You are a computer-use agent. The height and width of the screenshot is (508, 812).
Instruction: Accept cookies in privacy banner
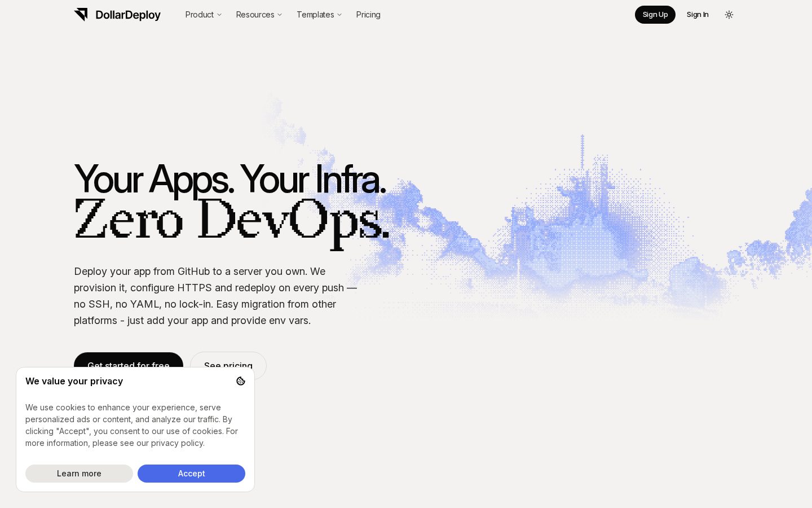pos(191,474)
